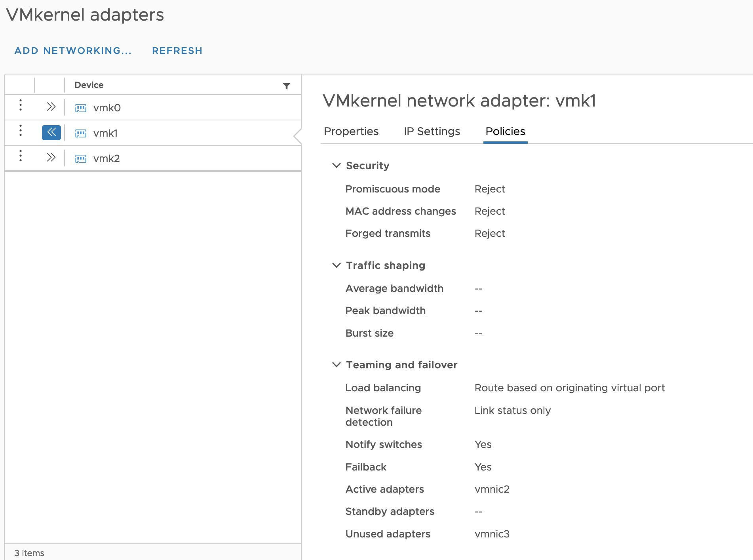Select the Policies tab

tap(505, 131)
